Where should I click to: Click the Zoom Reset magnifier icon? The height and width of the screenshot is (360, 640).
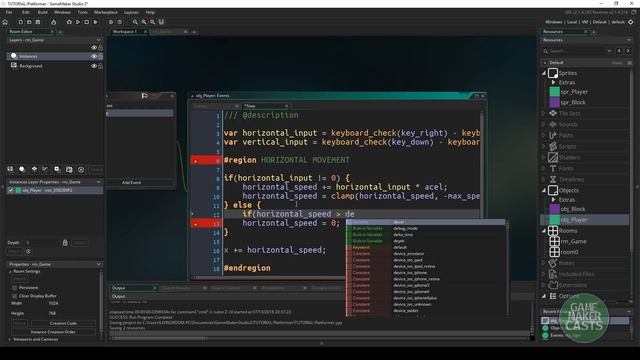tap(153, 22)
